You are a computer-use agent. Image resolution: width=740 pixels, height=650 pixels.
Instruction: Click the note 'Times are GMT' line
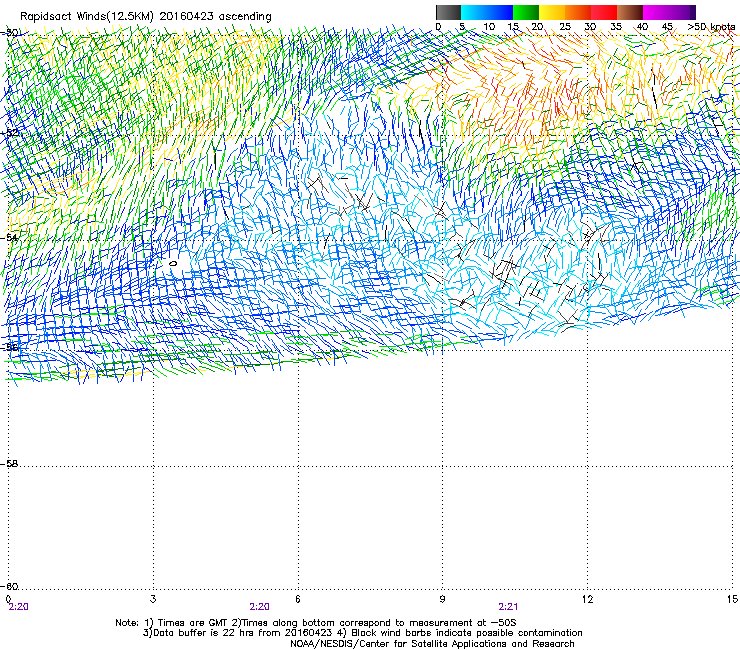pyautogui.click(x=316, y=623)
